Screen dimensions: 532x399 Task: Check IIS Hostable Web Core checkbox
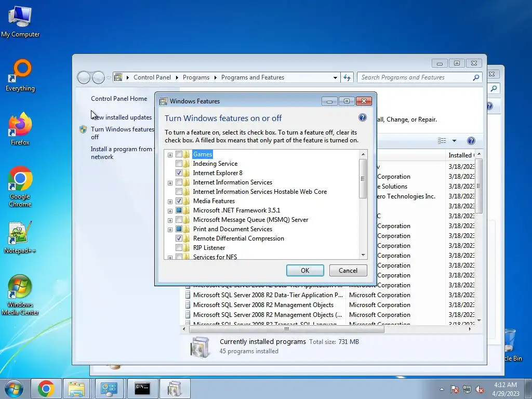point(179,192)
